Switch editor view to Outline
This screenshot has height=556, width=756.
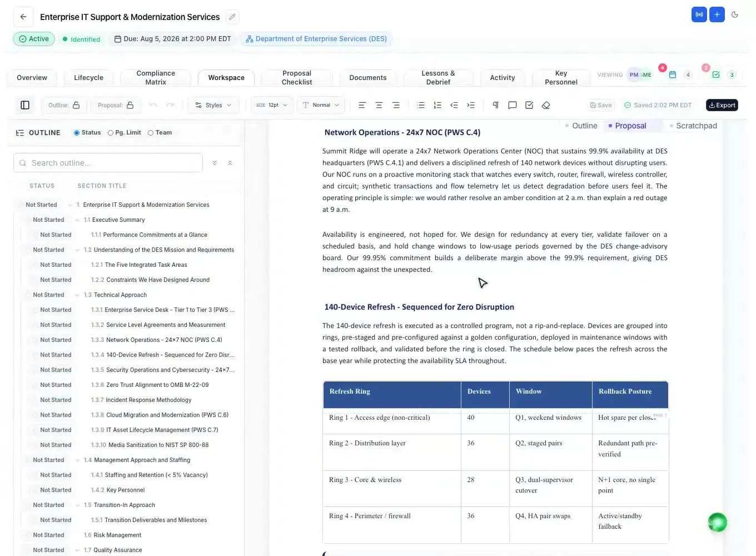[x=581, y=126]
